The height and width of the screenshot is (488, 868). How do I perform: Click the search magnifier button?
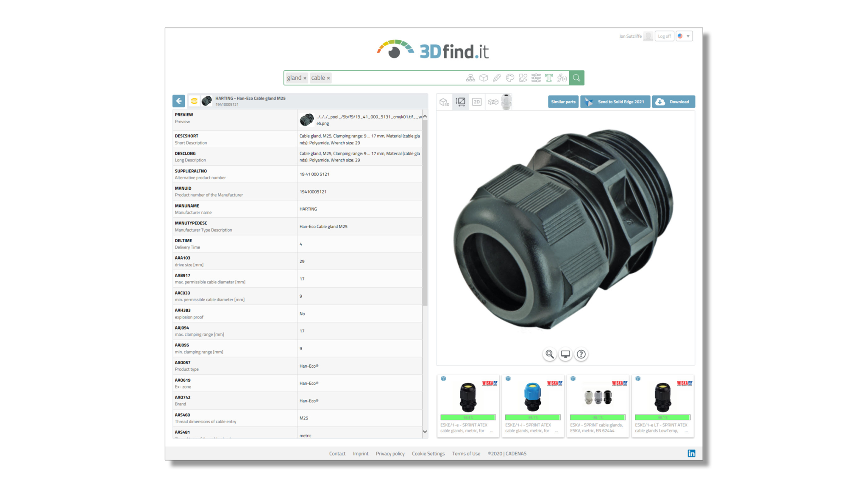click(x=576, y=78)
